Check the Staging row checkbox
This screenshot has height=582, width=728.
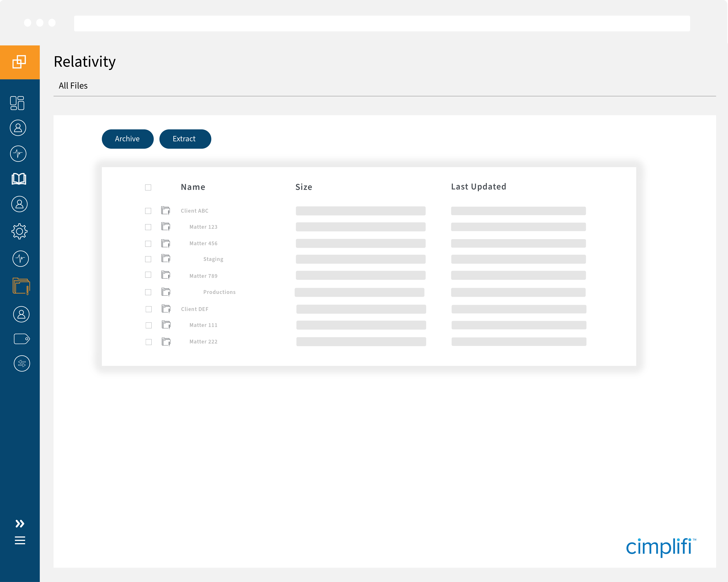point(148,259)
